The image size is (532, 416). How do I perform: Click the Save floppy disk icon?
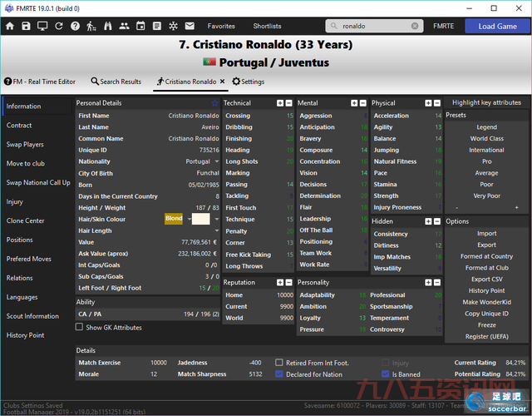(x=27, y=27)
